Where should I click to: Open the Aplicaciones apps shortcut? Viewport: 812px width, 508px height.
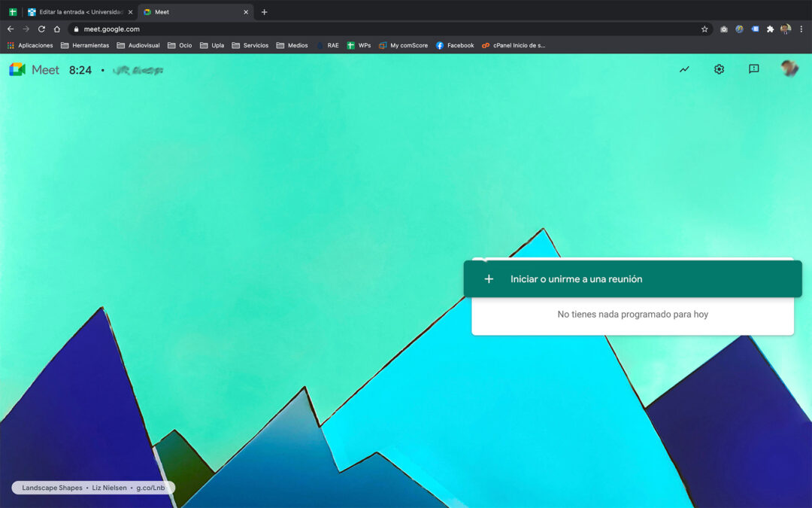click(x=30, y=45)
